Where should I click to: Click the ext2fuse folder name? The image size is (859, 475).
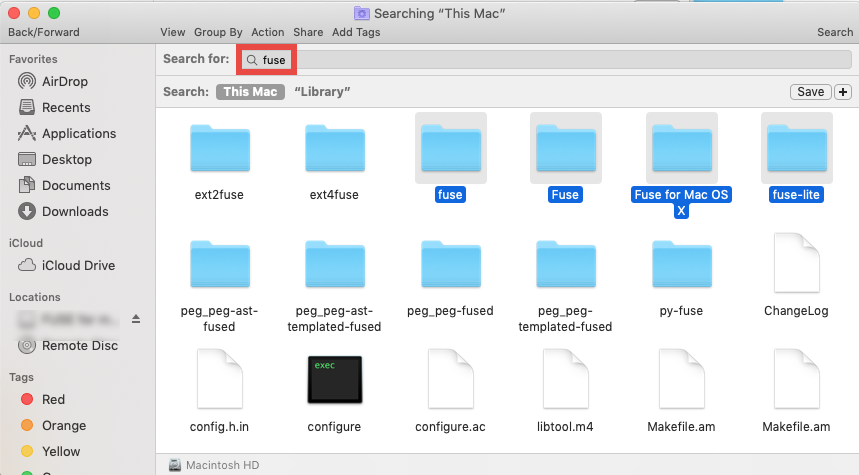point(219,194)
